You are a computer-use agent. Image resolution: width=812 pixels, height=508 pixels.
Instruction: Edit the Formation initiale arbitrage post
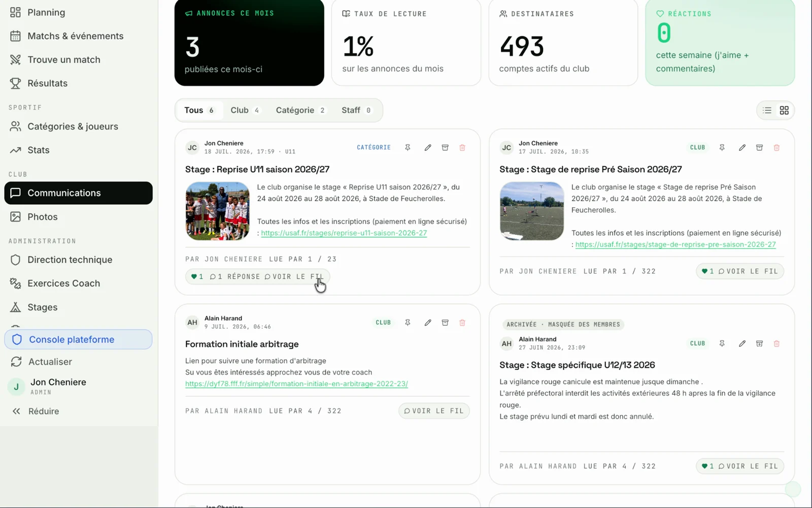(428, 323)
